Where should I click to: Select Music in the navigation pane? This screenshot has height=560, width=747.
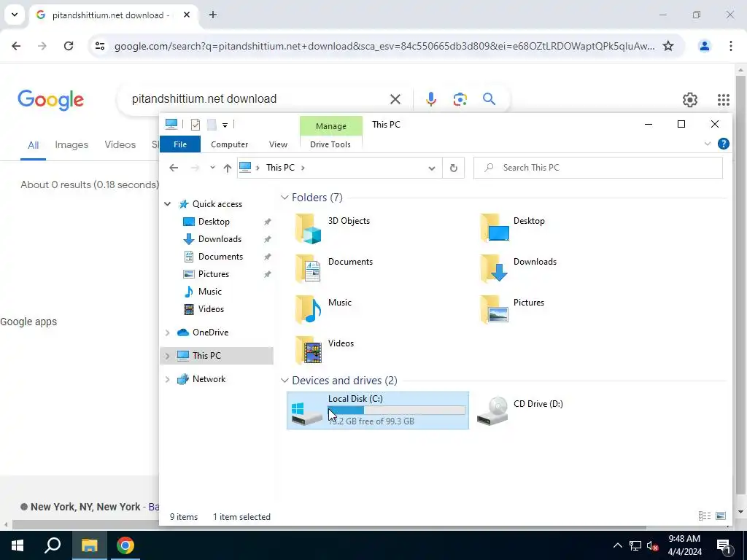(x=209, y=292)
